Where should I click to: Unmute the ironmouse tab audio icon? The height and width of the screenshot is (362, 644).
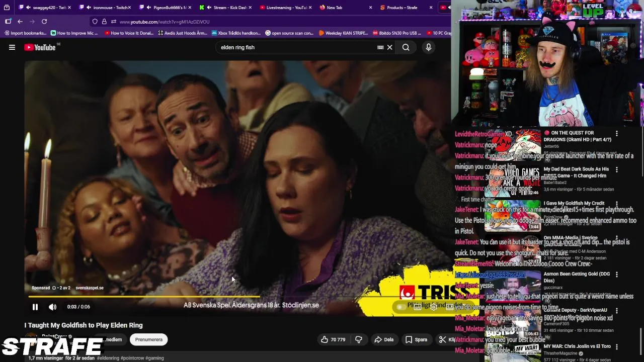(x=89, y=8)
